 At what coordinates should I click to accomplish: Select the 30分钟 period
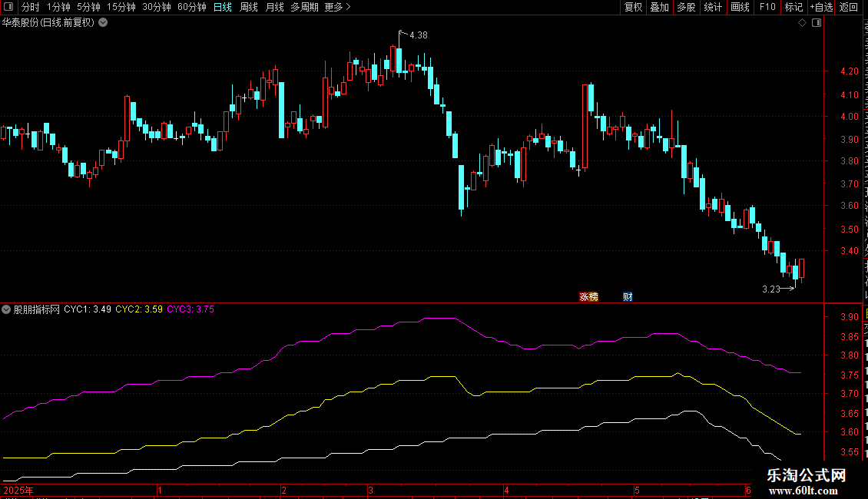coord(157,7)
